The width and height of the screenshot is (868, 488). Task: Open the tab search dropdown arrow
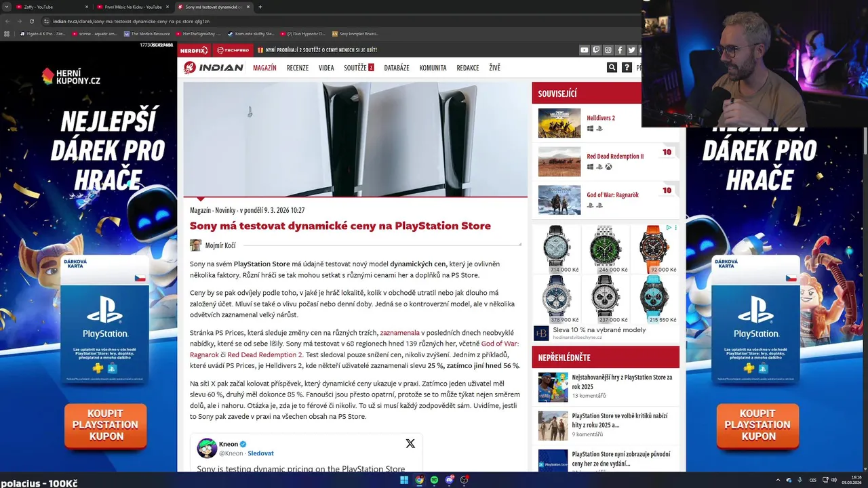pyautogui.click(x=7, y=7)
